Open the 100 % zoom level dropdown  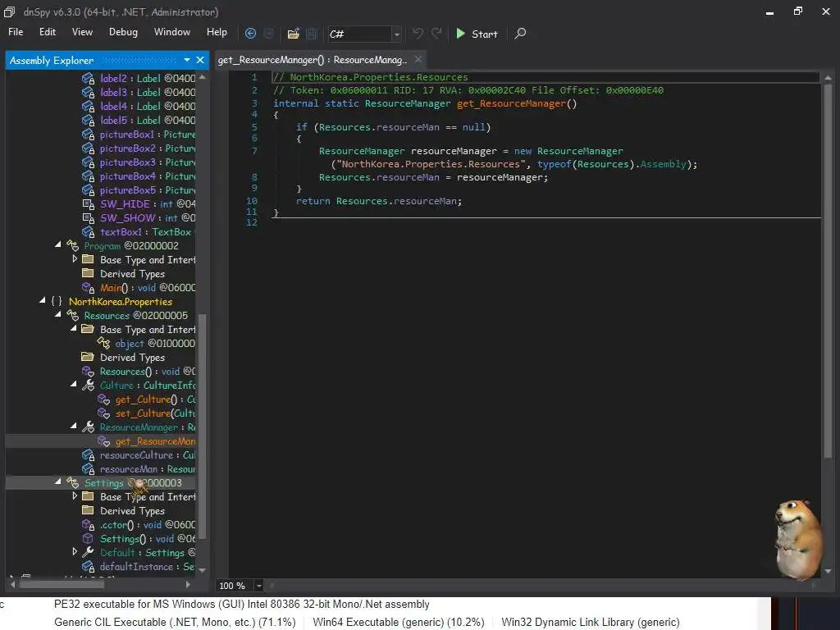coord(258,586)
